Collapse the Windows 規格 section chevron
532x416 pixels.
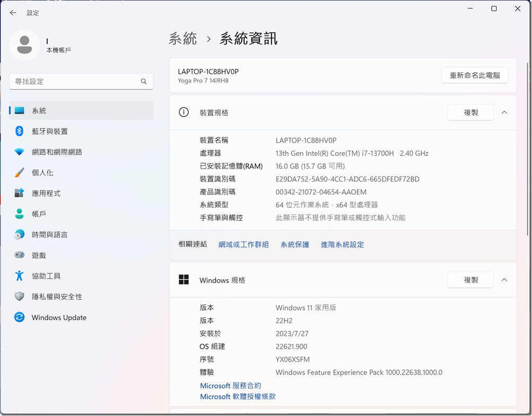(504, 280)
